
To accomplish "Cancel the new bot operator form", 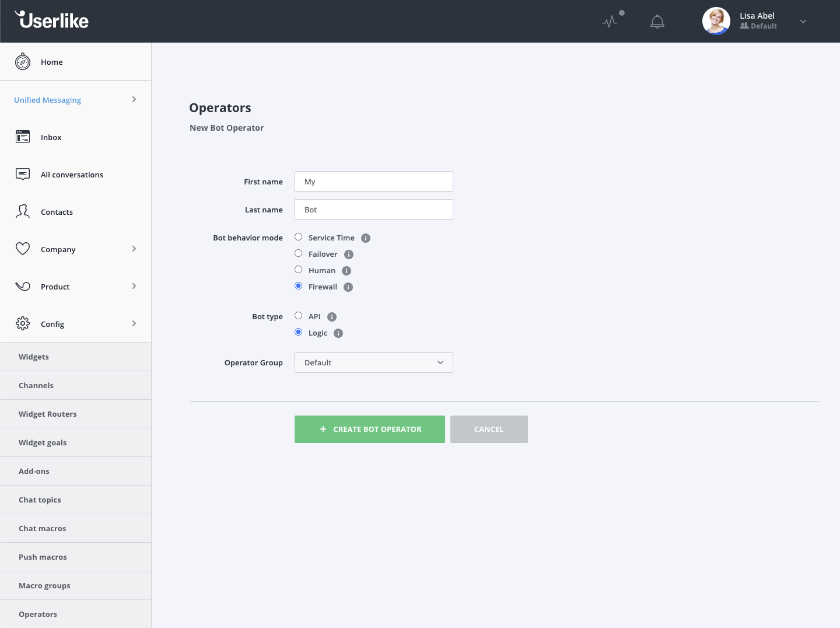I will click(489, 429).
